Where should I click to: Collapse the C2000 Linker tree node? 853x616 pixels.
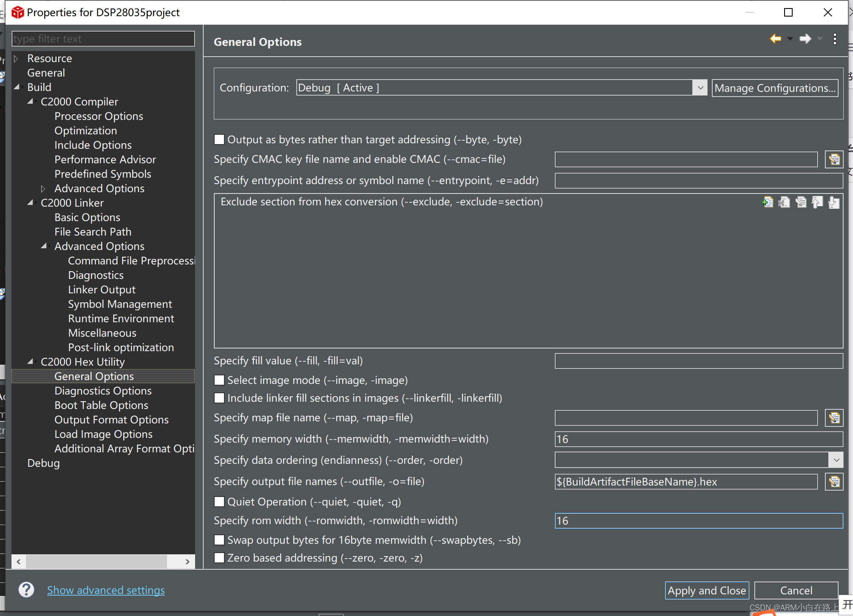(x=31, y=203)
